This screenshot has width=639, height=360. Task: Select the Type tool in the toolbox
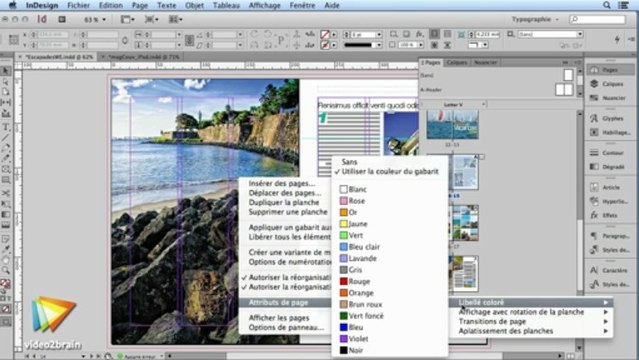[x=6, y=127]
